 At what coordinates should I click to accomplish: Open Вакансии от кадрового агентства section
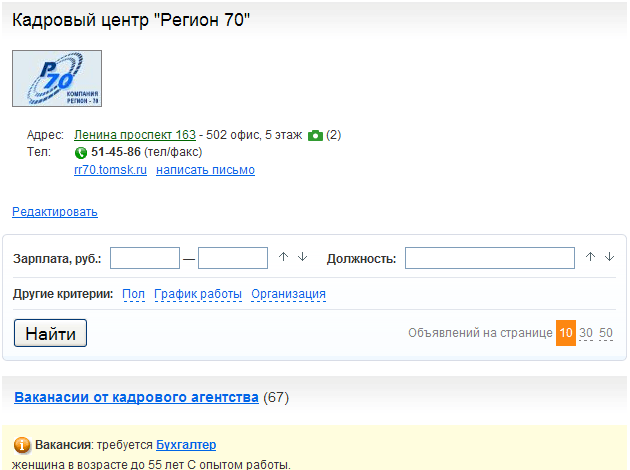(136, 397)
